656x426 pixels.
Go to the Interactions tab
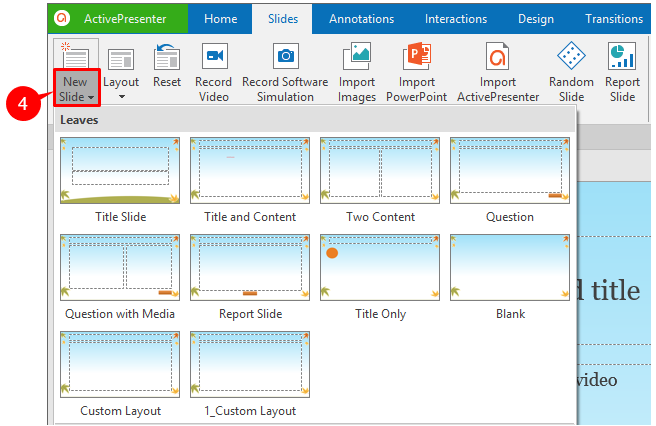tap(456, 19)
